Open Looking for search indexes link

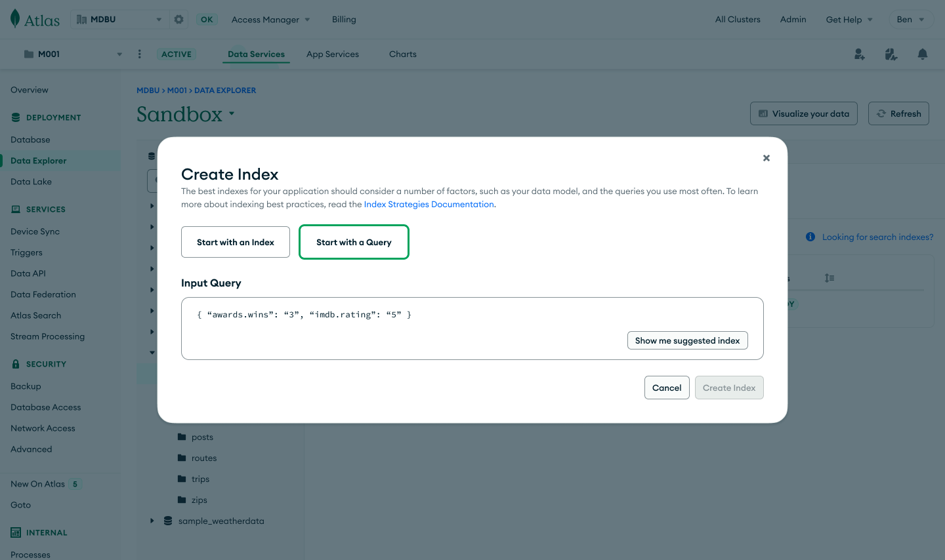tap(877, 237)
